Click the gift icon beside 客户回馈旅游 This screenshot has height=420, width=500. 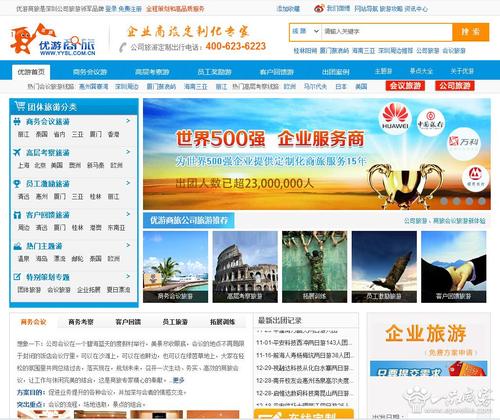click(17, 215)
